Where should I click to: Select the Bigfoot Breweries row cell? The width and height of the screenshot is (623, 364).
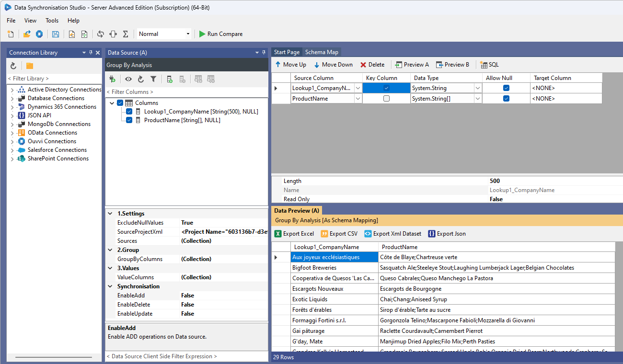click(x=335, y=268)
